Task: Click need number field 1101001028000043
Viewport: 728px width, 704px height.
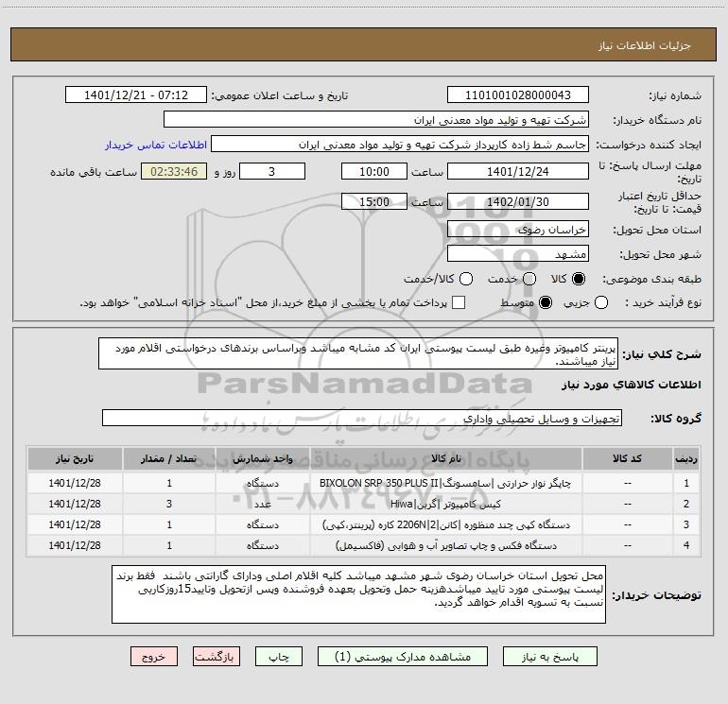Action: pos(518,94)
